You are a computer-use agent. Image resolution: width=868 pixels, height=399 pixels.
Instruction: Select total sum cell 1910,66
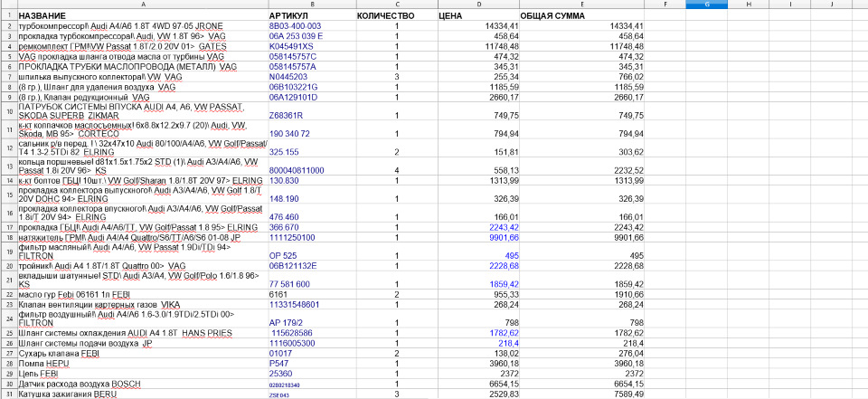point(581,294)
